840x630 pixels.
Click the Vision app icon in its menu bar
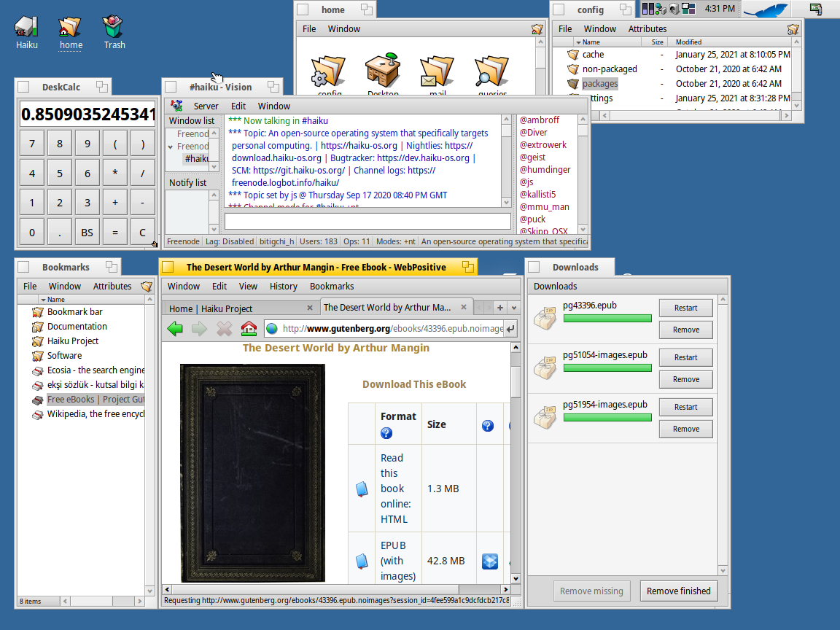point(176,106)
